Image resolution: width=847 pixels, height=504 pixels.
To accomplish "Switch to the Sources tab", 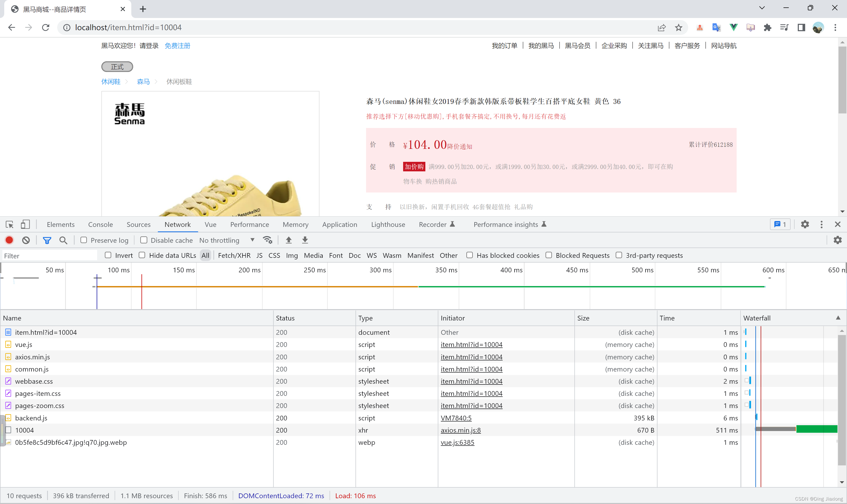I will coord(138,224).
